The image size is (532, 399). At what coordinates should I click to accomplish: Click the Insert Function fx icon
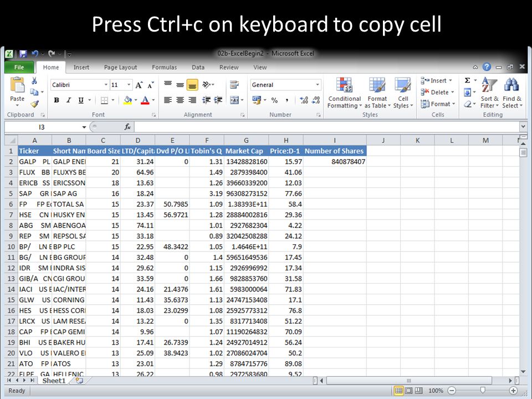pos(127,127)
